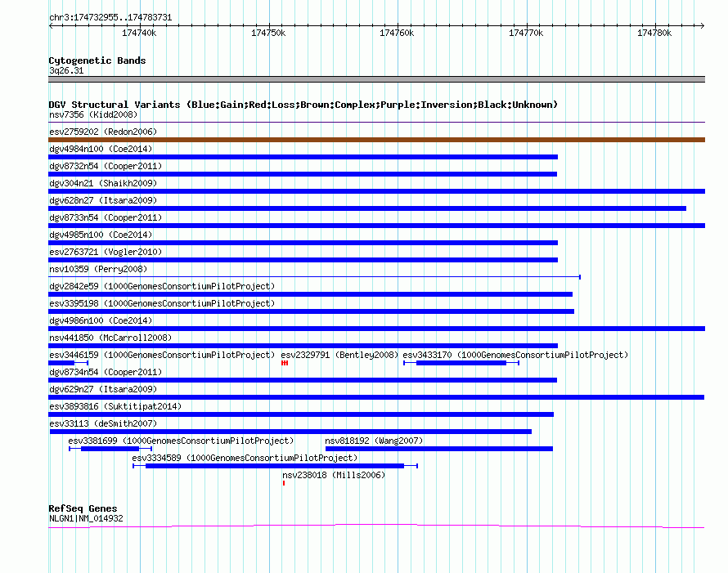
Task: Click dgv2842e59 1000Genomes variant label
Action: (162, 286)
